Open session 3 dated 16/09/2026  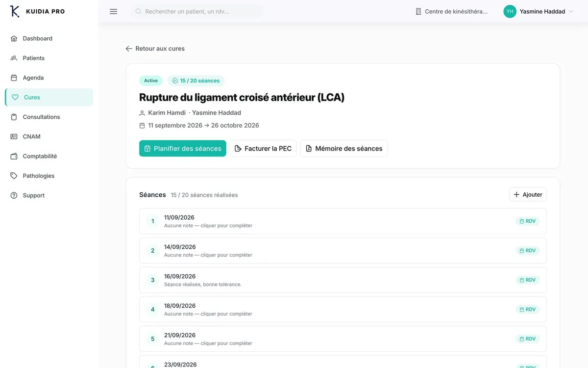tap(343, 280)
